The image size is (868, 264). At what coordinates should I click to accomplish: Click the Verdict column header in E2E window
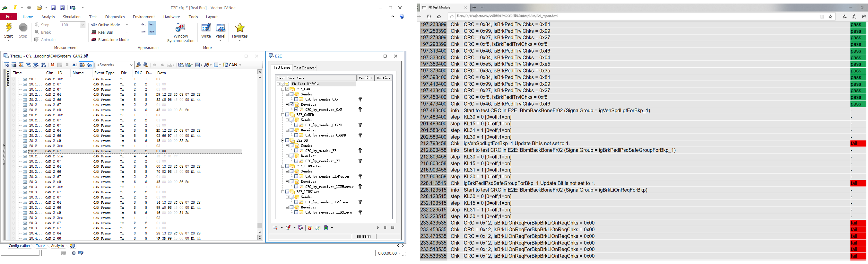365,78
